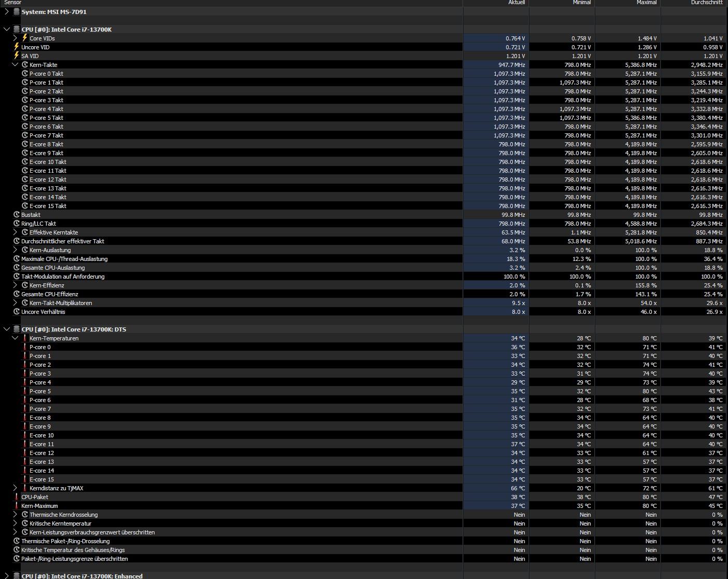Click Gesamte CPU-Effizienz maximum 143.1 %
The height and width of the screenshot is (579, 728).
tap(646, 294)
